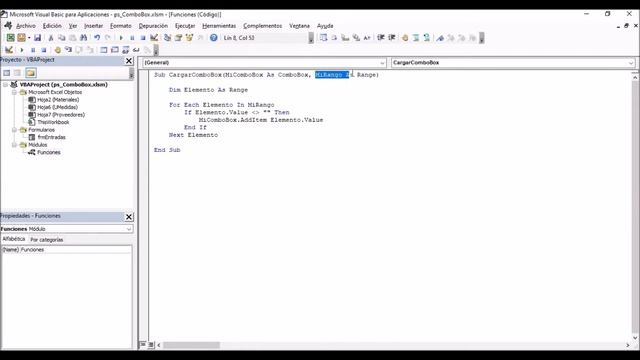Click the Insert UserForm toolbar icon

[x=21, y=38]
